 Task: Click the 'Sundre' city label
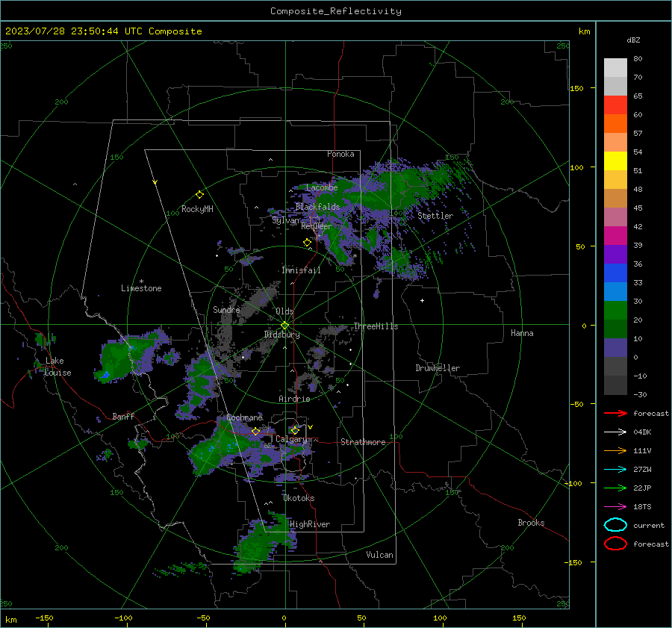click(x=226, y=309)
